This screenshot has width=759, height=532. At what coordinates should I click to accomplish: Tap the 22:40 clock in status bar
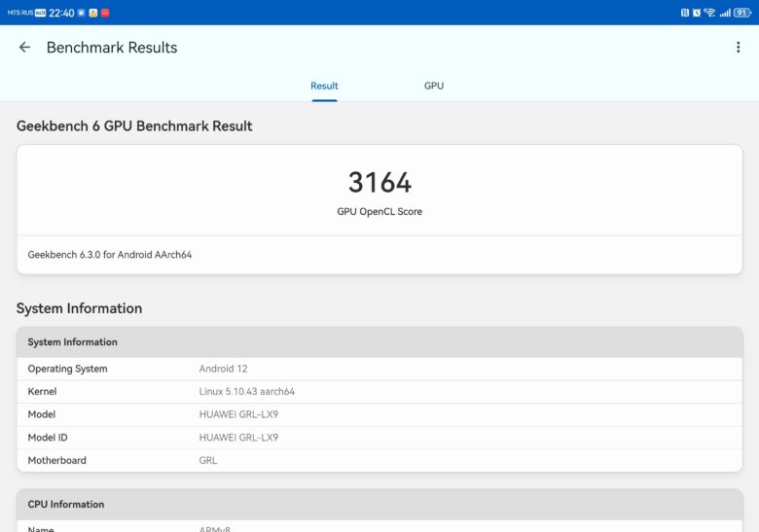pyautogui.click(x=61, y=13)
